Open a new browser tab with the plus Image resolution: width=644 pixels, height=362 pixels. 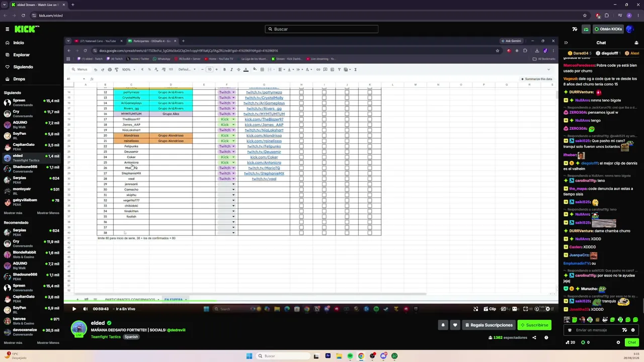click(72, 5)
